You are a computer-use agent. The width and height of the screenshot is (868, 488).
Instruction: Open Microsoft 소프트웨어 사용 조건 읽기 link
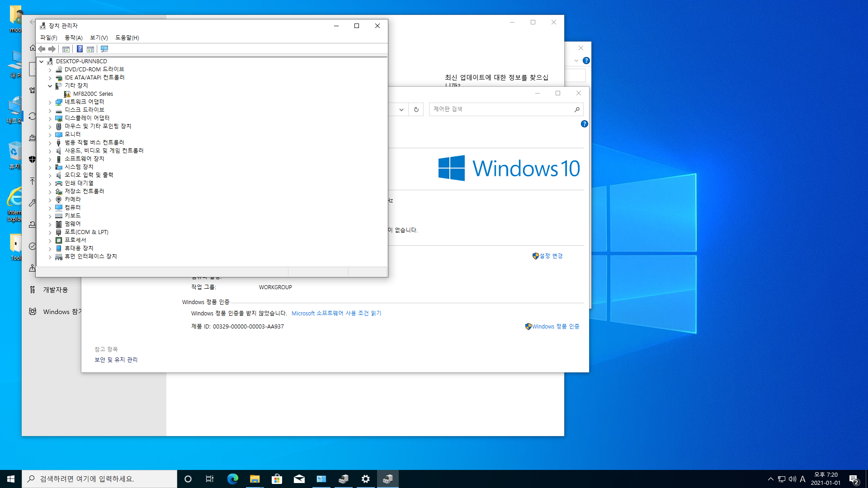336,313
